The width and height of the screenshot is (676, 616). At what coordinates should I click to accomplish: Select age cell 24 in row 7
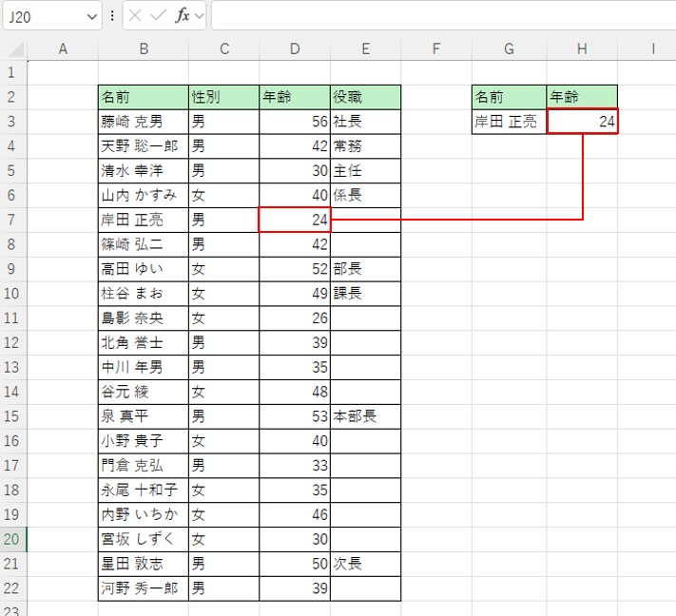(x=295, y=220)
